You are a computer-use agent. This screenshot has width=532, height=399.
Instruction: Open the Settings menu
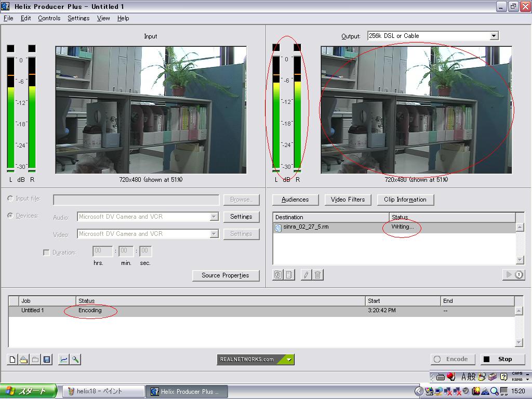(78, 18)
